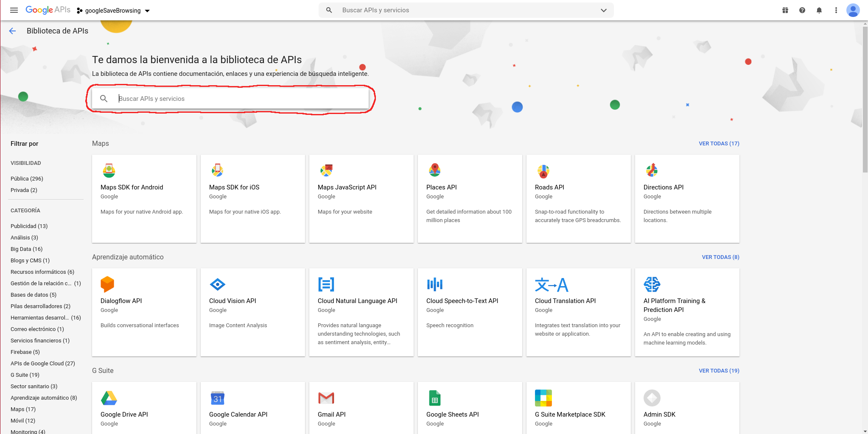Filter by Big Data category
Image resolution: width=868 pixels, height=434 pixels.
(x=26, y=249)
